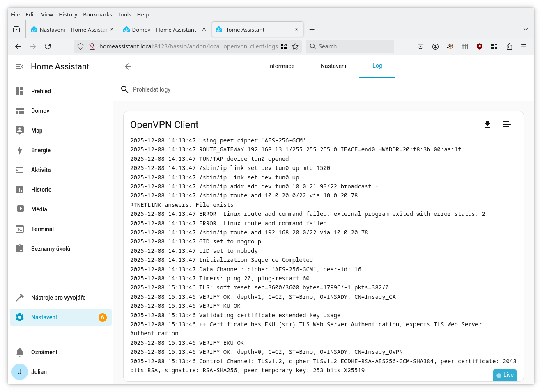This screenshot has height=392, width=542.
Task: Close the Domov – Home Assistant tab
Action: [x=204, y=29]
